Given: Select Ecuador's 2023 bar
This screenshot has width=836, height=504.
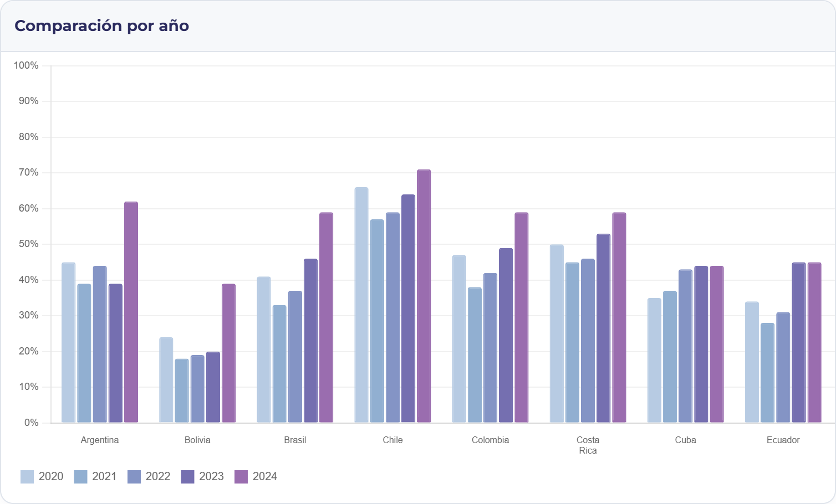Looking at the screenshot, I should [798, 343].
